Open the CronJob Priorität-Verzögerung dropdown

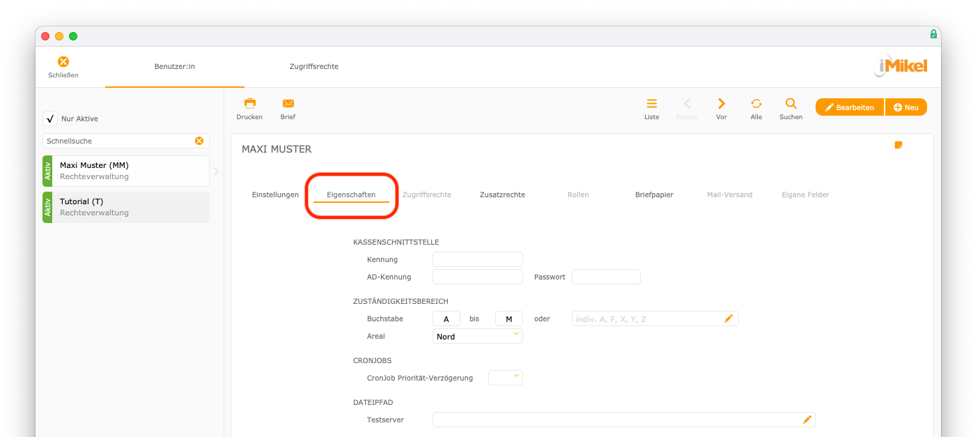pyautogui.click(x=506, y=378)
